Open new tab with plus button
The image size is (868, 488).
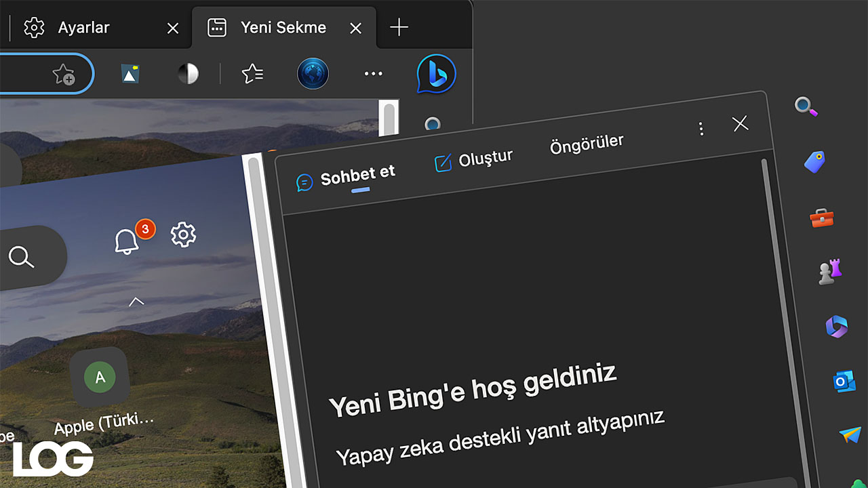point(399,27)
